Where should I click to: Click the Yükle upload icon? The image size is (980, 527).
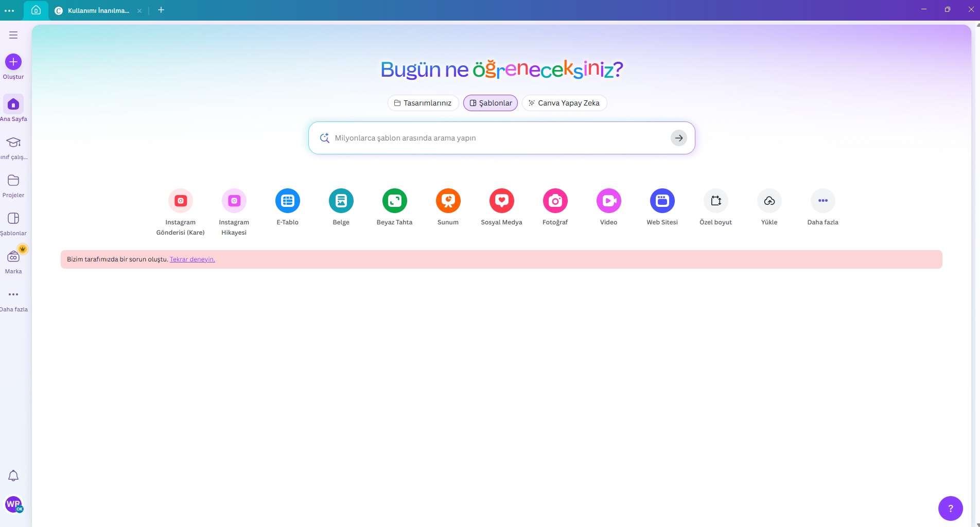[769, 201]
